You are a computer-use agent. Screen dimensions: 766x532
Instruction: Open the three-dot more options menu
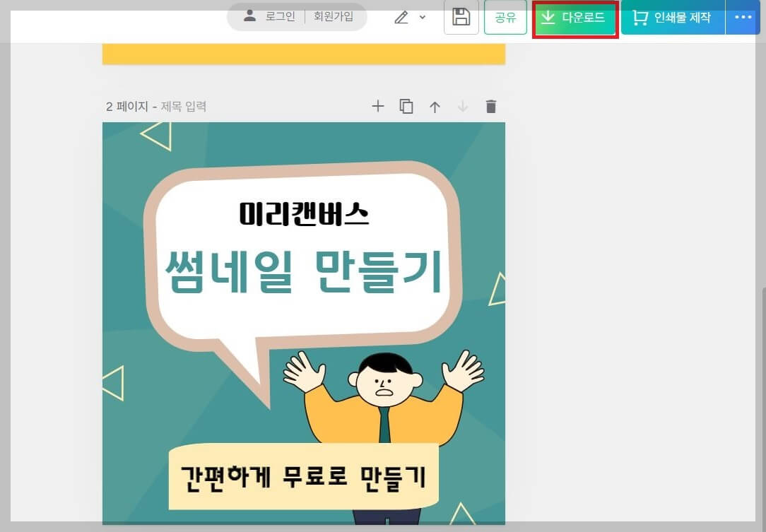(x=743, y=18)
